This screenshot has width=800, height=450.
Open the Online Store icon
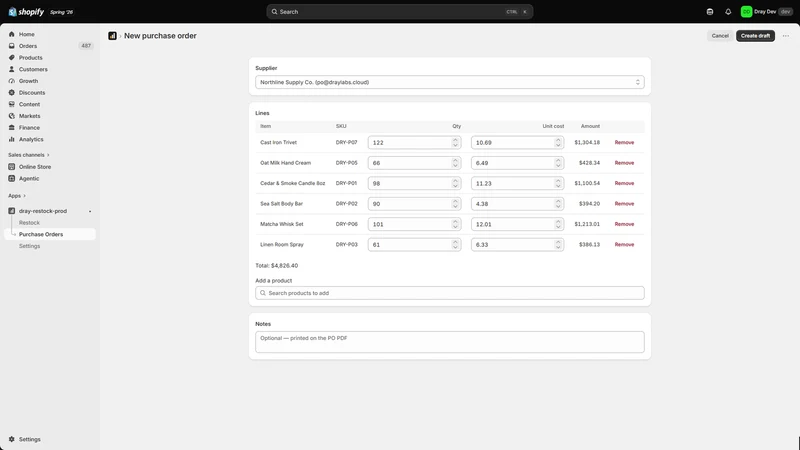click(x=12, y=167)
